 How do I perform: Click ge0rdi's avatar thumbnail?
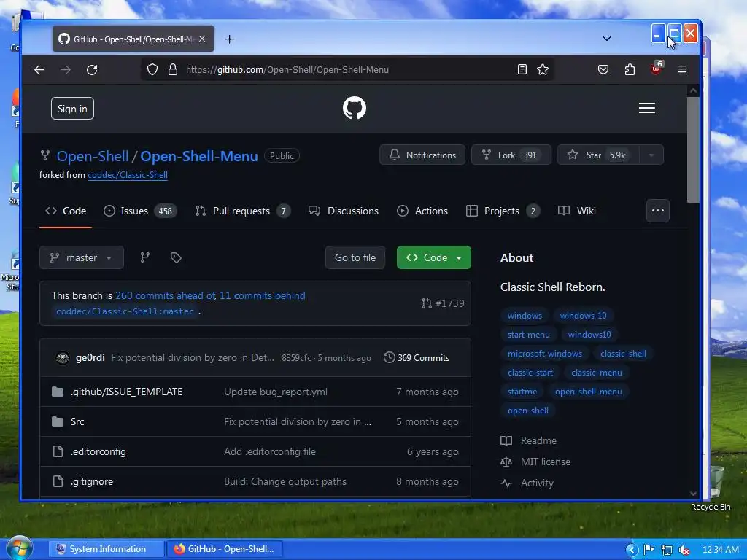click(x=63, y=357)
